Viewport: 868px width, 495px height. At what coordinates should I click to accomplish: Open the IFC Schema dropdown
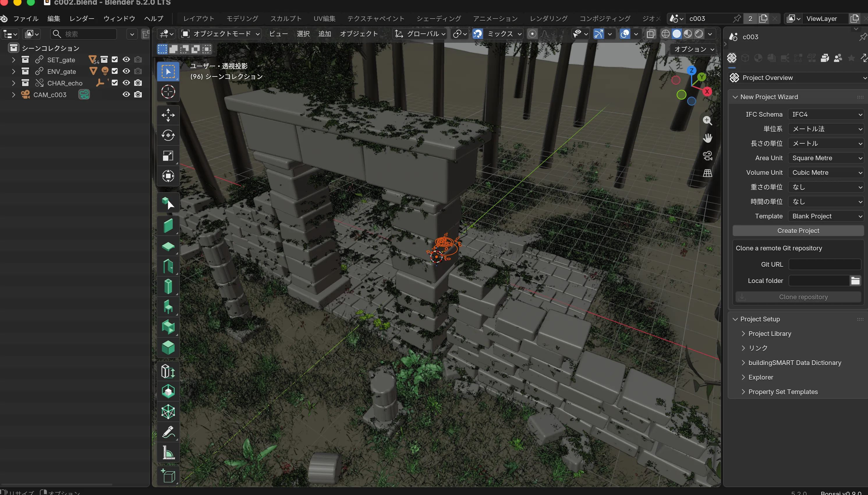coord(826,115)
